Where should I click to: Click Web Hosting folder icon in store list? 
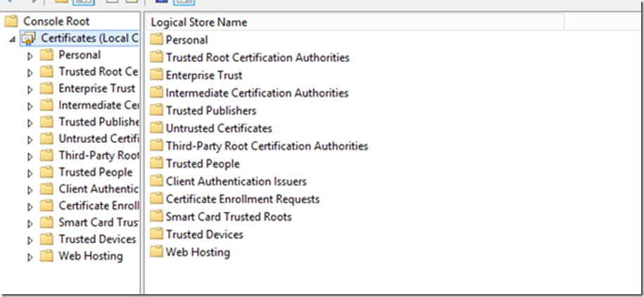coord(156,251)
